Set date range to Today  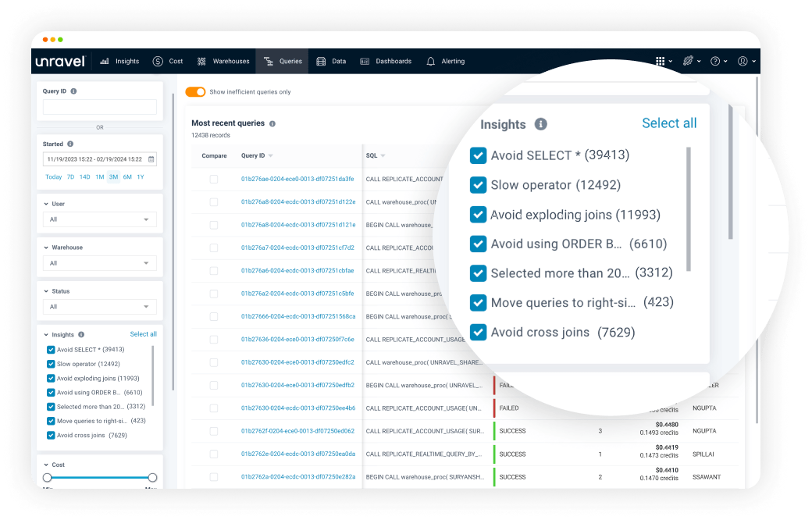click(x=53, y=177)
